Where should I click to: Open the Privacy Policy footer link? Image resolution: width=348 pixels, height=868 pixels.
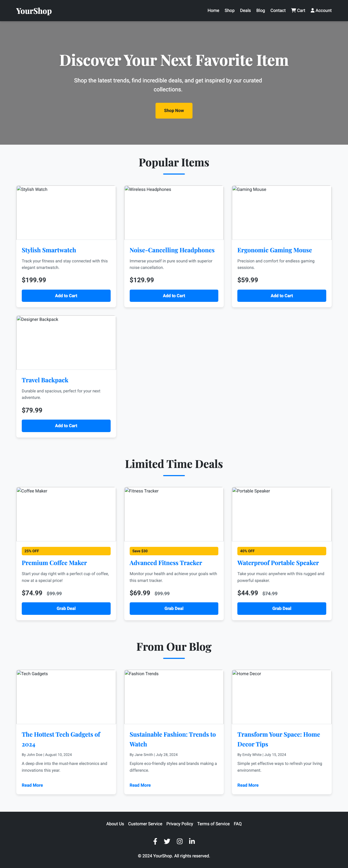tap(179, 823)
